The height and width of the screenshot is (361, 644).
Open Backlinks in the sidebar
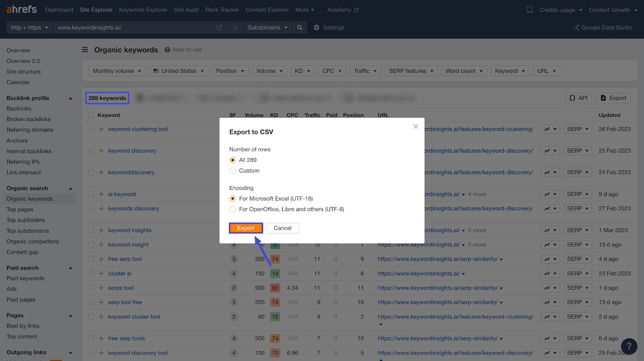click(x=19, y=109)
